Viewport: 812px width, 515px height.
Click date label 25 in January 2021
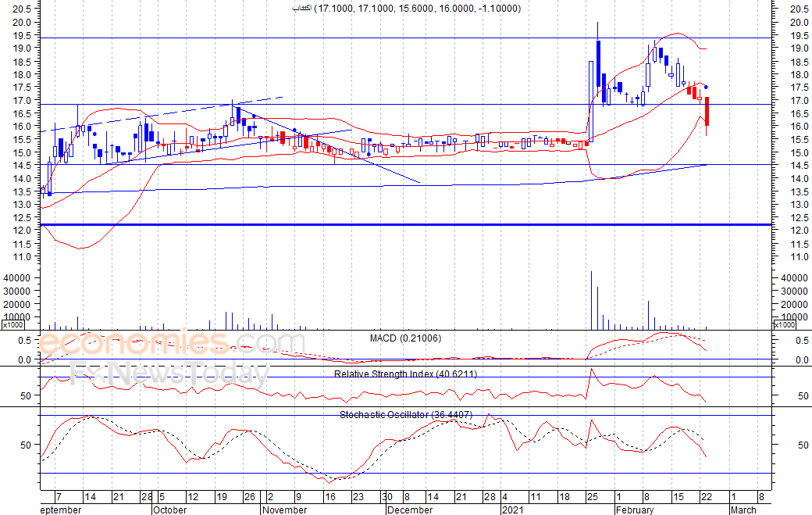pos(593,497)
